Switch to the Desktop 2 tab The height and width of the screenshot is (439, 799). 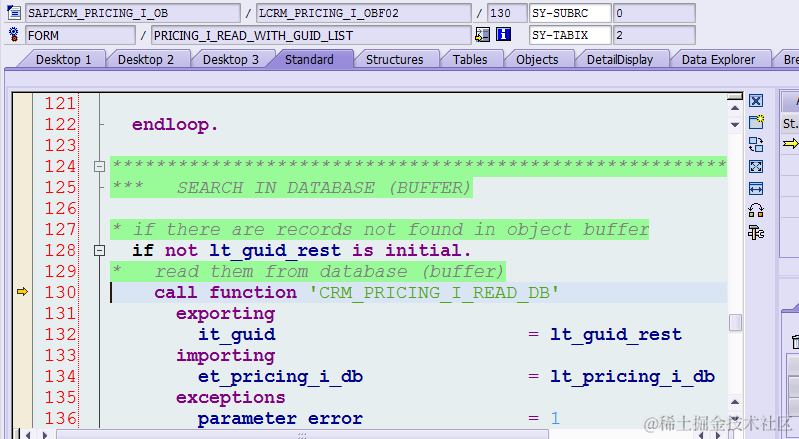tap(146, 60)
